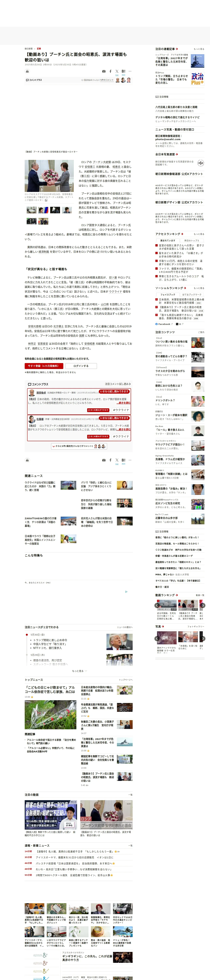The width and height of the screenshot is (210, 980).
Task: Open the top three-dots more share menu
Action: click(130, 71)
